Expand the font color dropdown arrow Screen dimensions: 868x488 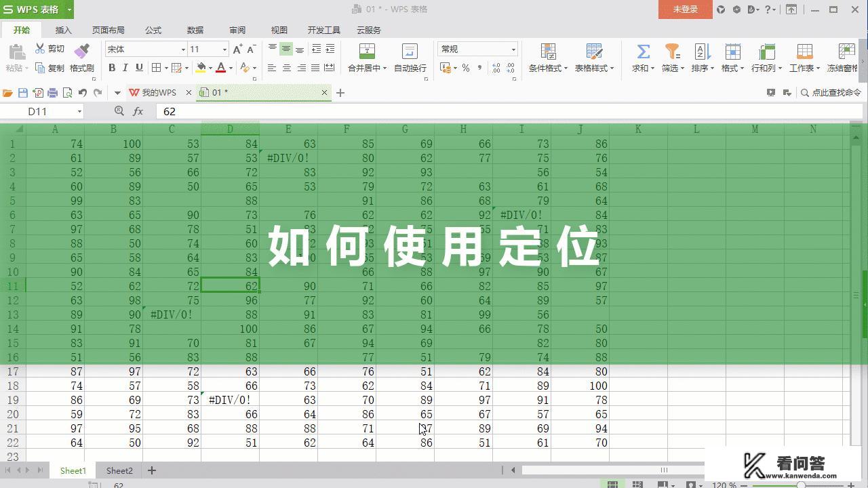[231, 68]
